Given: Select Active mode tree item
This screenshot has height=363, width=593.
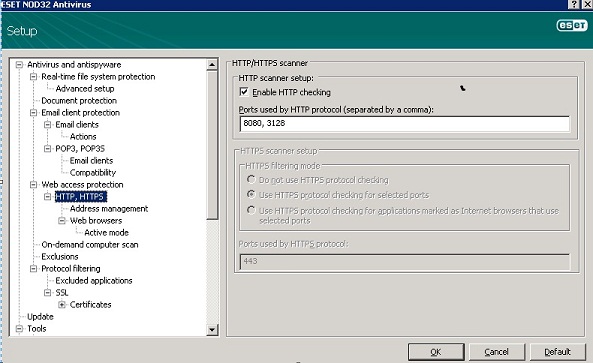Looking at the screenshot, I should click(107, 233).
